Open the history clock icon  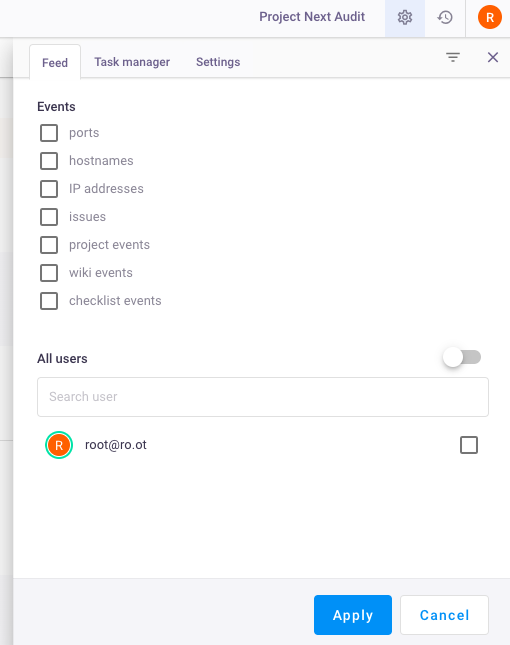coord(445,17)
